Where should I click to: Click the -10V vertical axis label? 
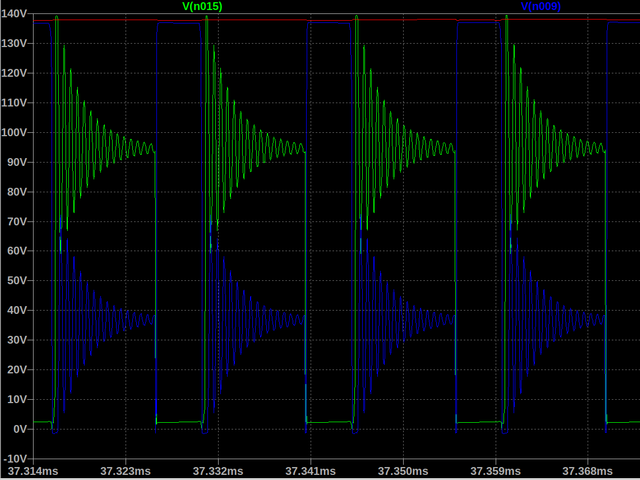[15, 458]
